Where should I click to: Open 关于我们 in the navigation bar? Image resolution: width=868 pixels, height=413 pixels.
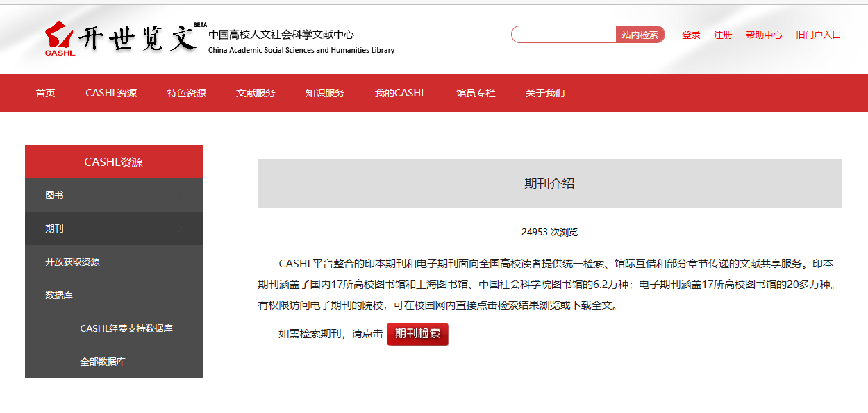545,93
